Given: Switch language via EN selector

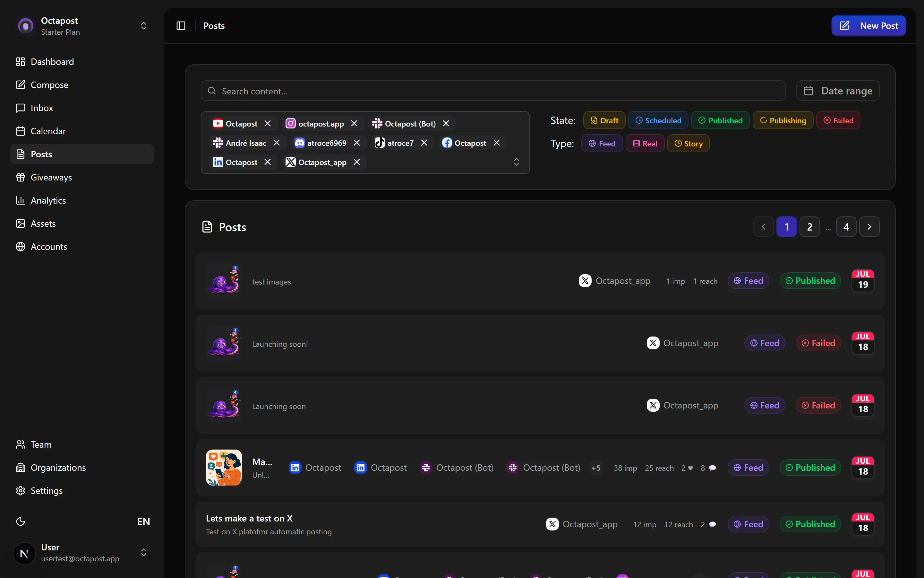Looking at the screenshot, I should 143,521.
